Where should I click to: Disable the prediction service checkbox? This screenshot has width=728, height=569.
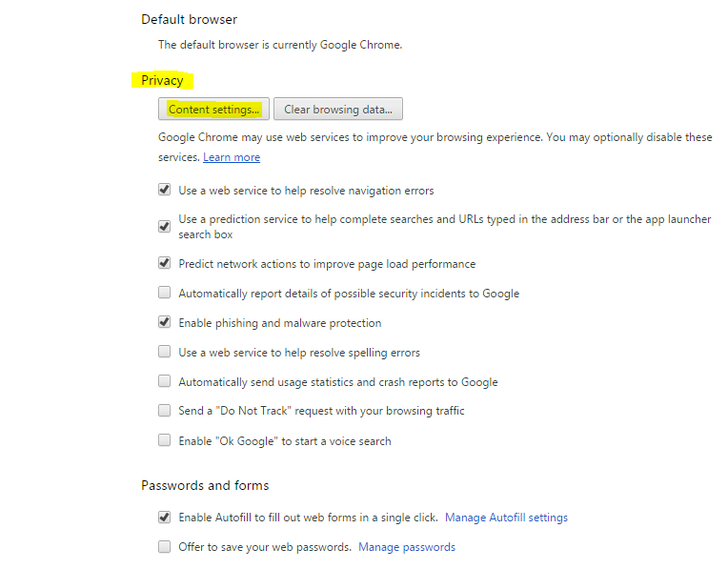pyautogui.click(x=165, y=227)
